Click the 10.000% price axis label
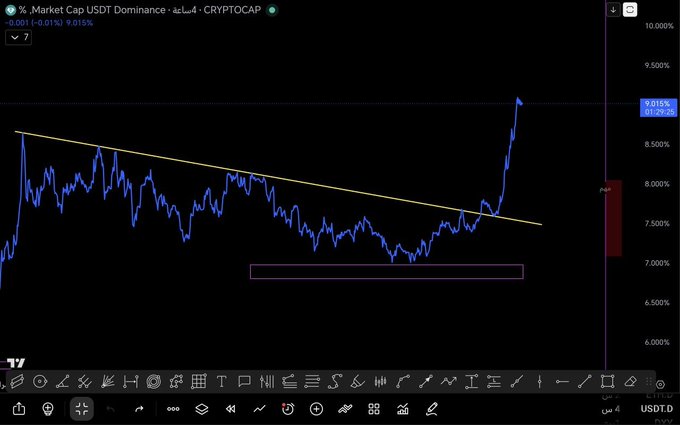680x425 pixels. pyautogui.click(x=659, y=26)
